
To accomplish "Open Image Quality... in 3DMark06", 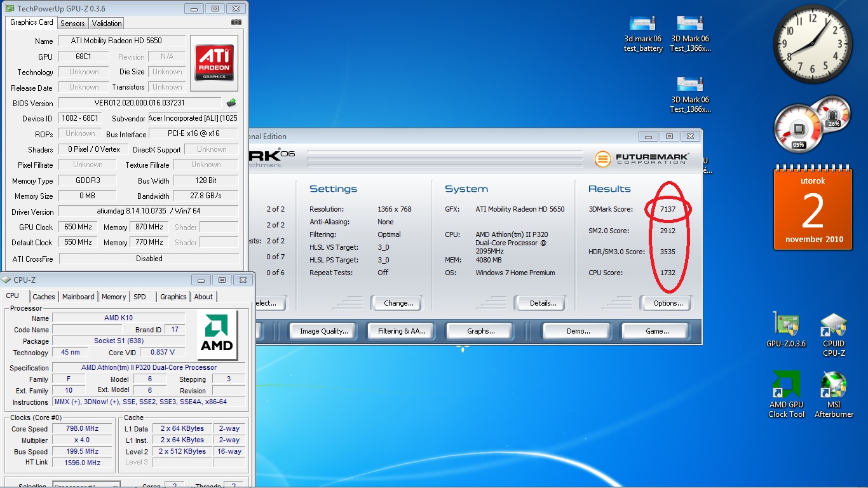I will click(x=324, y=331).
